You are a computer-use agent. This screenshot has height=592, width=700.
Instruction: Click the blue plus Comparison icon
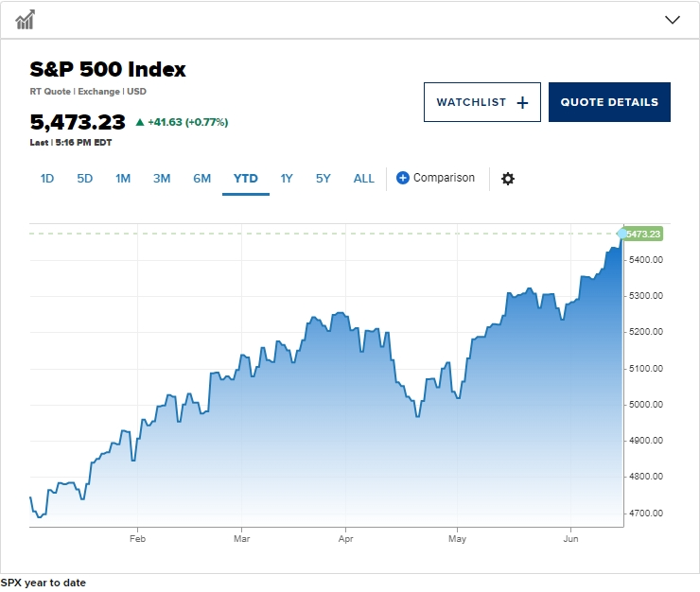coord(403,178)
